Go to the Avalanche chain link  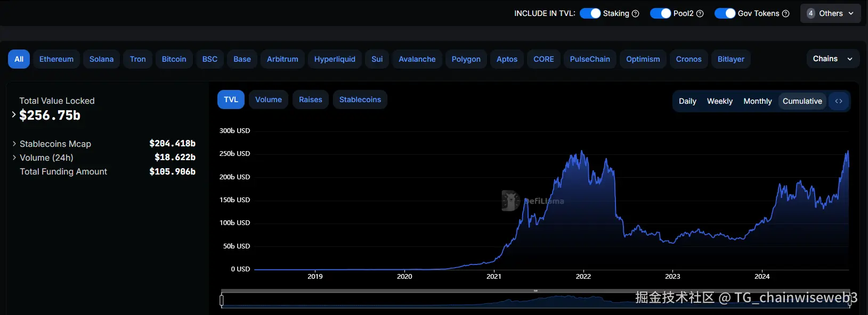[417, 59]
